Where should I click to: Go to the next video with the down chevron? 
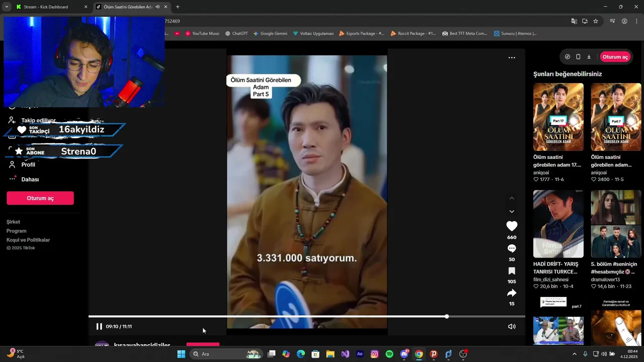click(x=512, y=212)
